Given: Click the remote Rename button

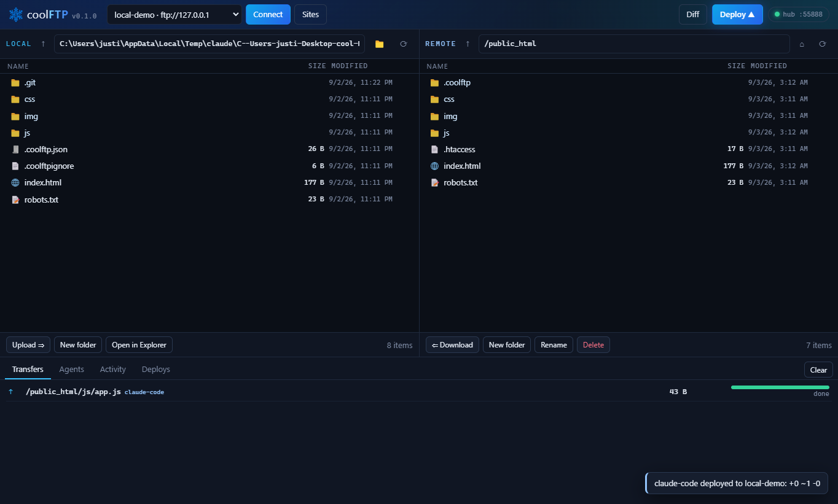Looking at the screenshot, I should click(x=554, y=345).
